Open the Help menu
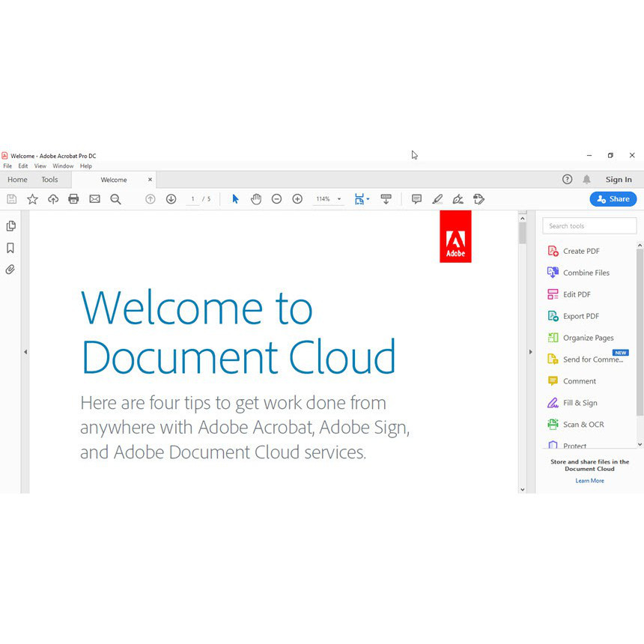The width and height of the screenshot is (644, 644). (86, 166)
